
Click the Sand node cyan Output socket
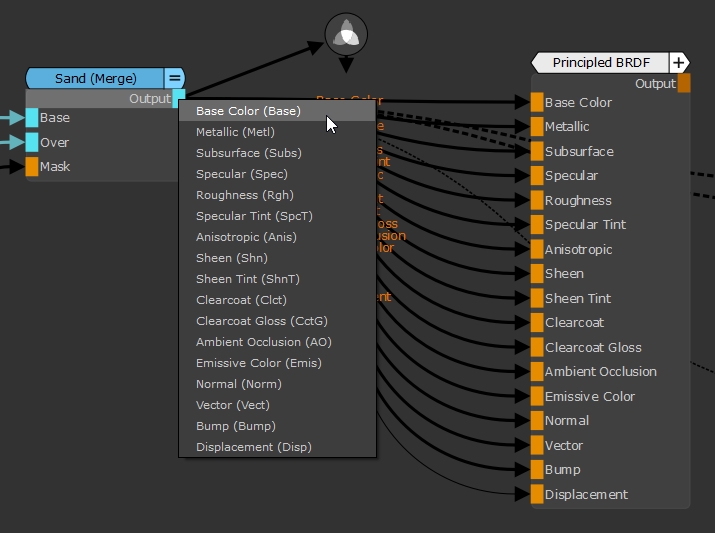[x=179, y=98]
